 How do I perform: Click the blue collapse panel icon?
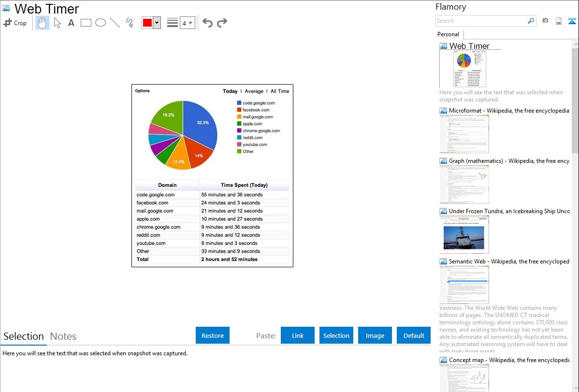pyautogui.click(x=572, y=21)
